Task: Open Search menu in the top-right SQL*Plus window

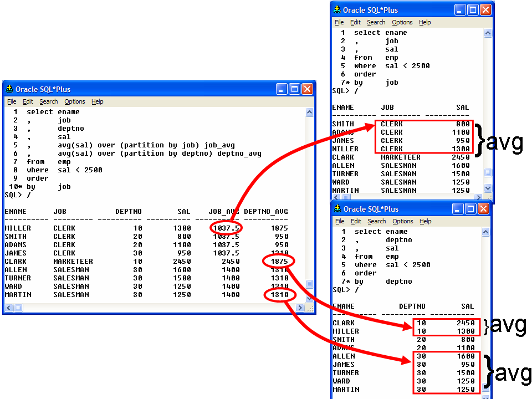Action: pos(376,22)
